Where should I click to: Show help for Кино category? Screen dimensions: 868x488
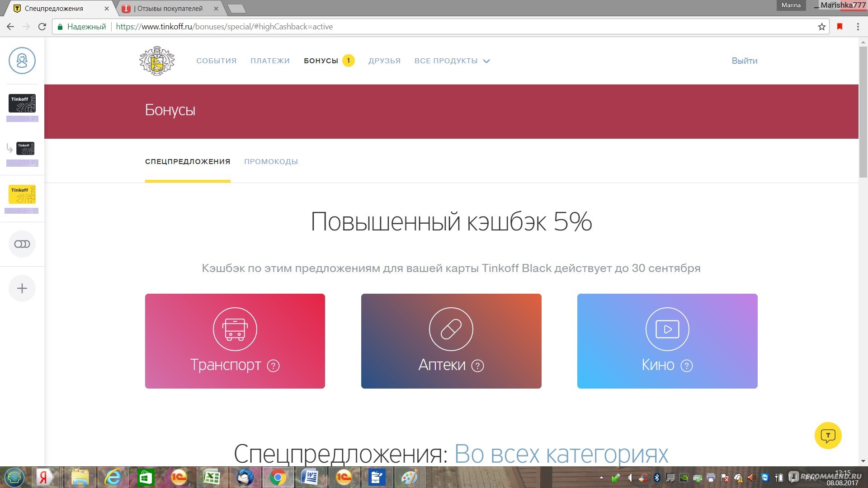[x=686, y=366]
